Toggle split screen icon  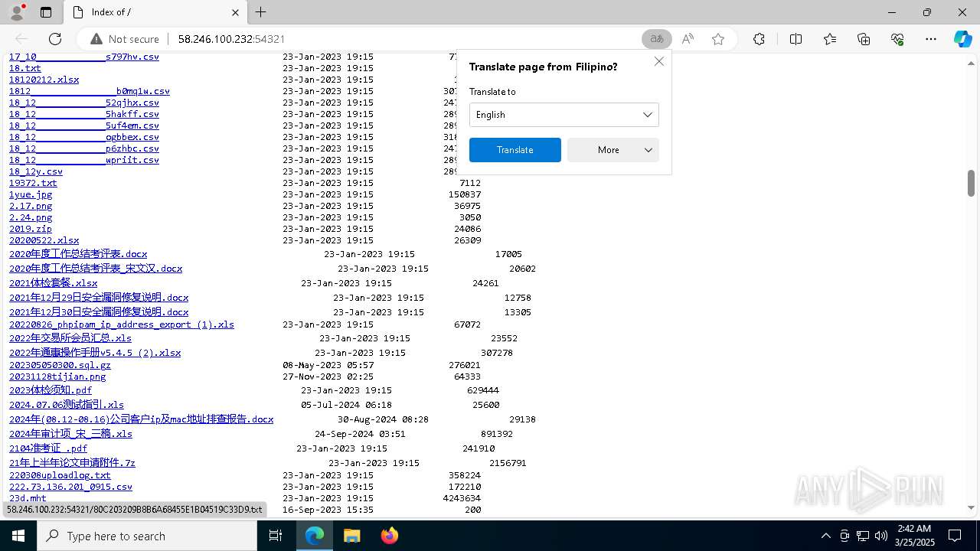coord(795,39)
